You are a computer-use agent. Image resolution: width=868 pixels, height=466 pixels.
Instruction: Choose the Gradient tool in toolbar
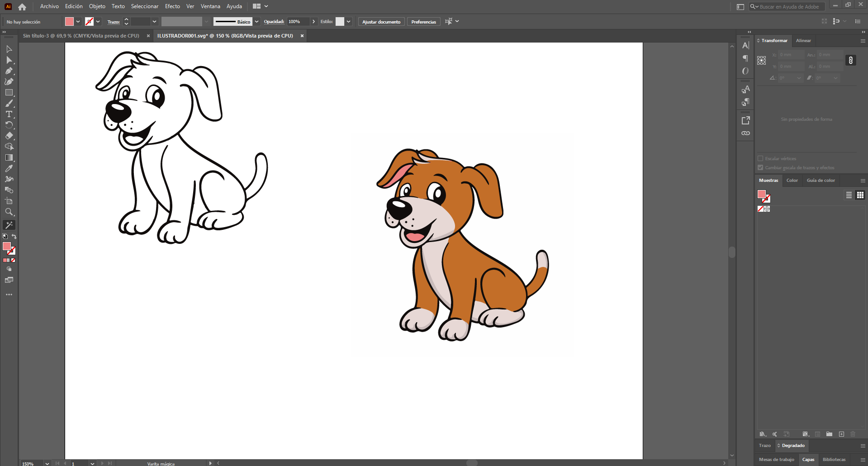[9, 157]
